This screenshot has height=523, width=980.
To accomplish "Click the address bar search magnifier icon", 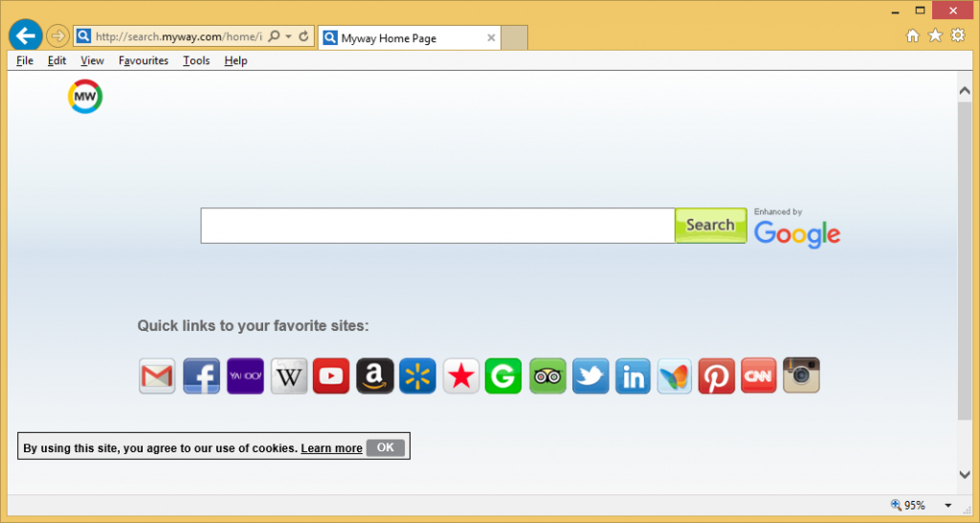I will (275, 36).
